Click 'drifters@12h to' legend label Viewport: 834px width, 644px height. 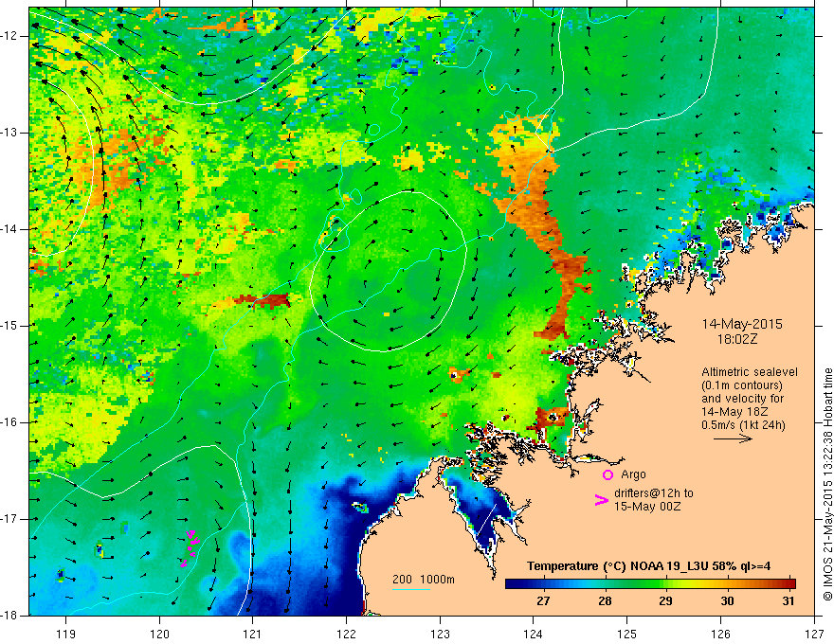[654, 493]
